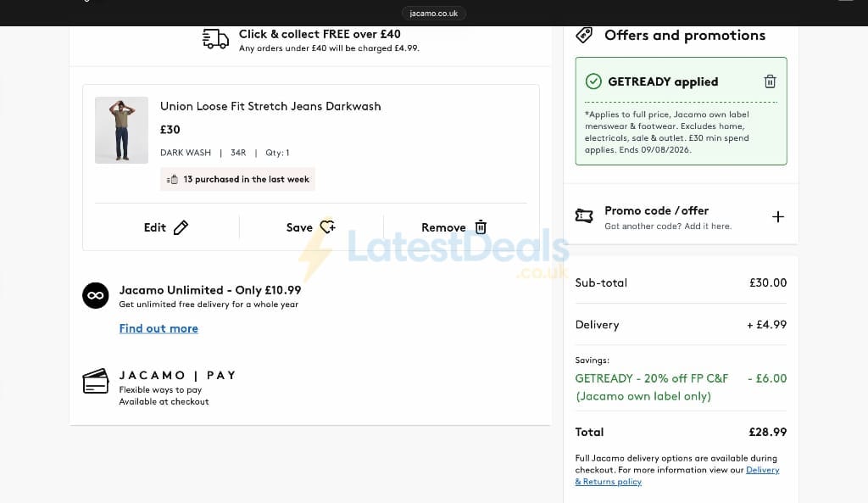Save the jeans for later

pos(310,227)
